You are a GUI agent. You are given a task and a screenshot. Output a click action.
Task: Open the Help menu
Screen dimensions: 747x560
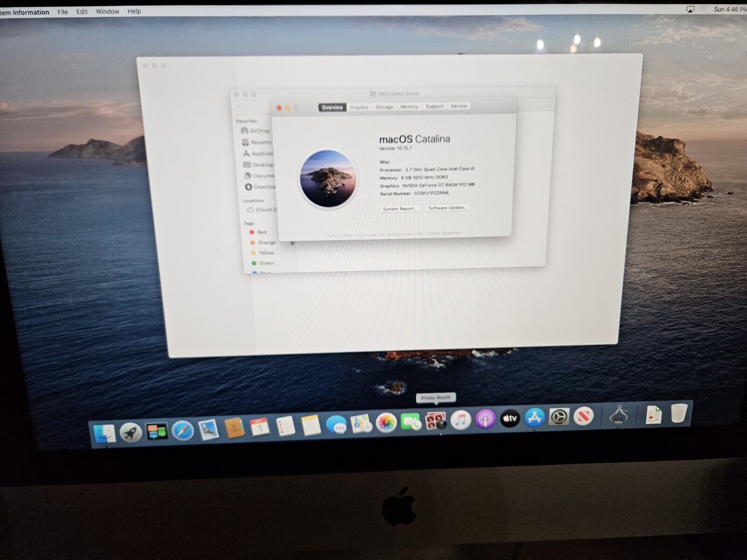[x=134, y=11]
